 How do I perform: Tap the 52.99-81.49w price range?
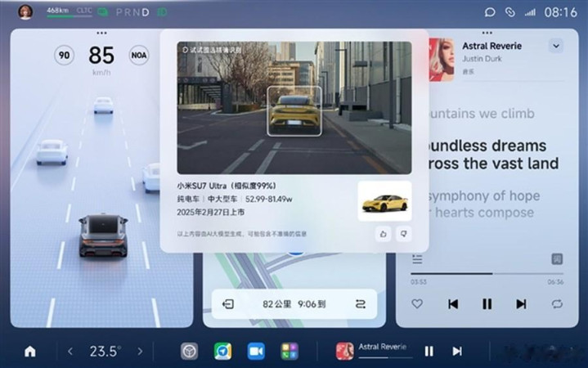(268, 199)
